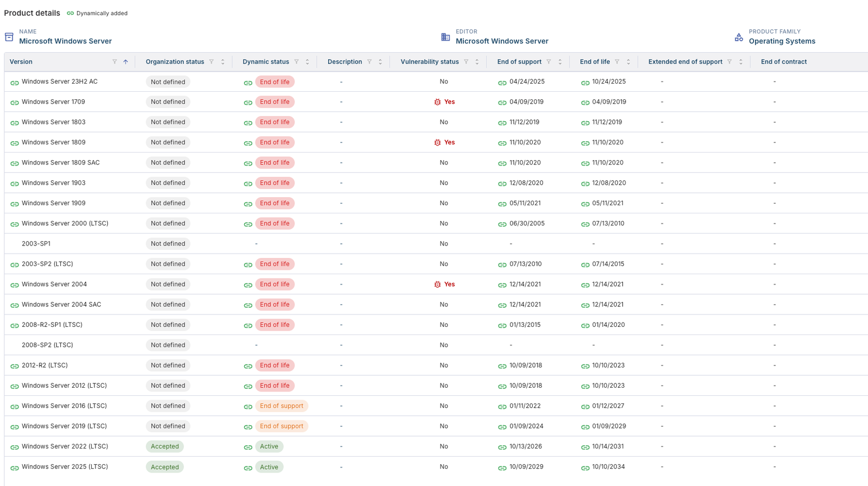Click the 01/09/2029 end of life date
Screen dimensions: 868x486
[x=609, y=426]
